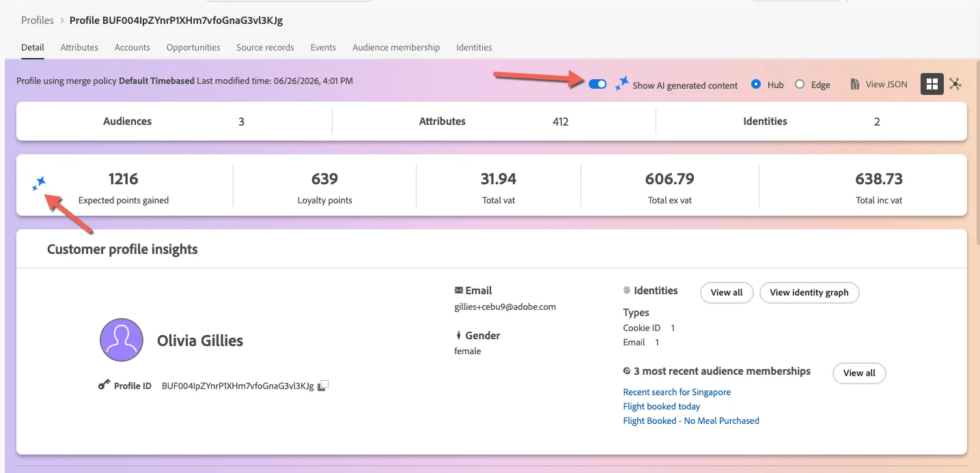Click the 1216 Expected points gained value
The height and width of the screenshot is (473, 980).
pos(123,179)
